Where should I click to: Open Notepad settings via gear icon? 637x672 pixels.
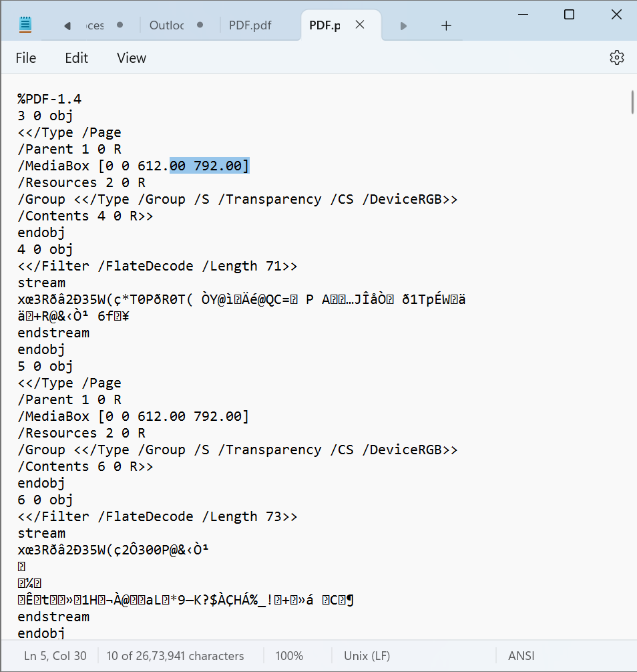[616, 57]
